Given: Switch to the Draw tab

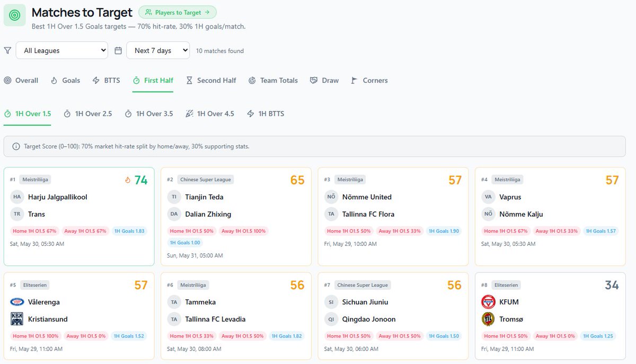Looking at the screenshot, I should click(324, 81).
